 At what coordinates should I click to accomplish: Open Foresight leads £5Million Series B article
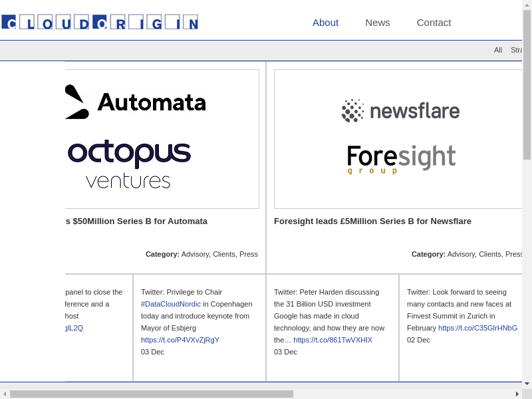tap(372, 221)
